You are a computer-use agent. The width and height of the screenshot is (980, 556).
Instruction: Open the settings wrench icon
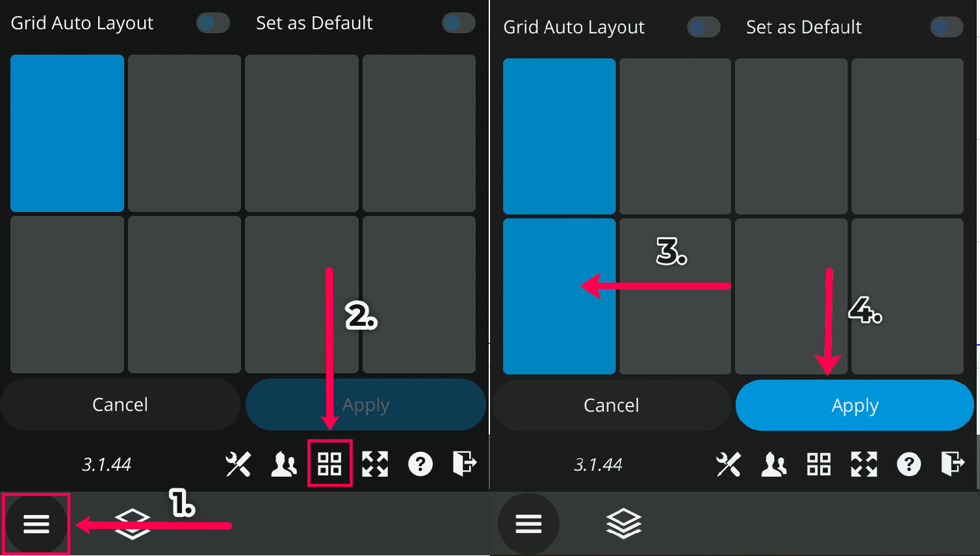pos(238,464)
